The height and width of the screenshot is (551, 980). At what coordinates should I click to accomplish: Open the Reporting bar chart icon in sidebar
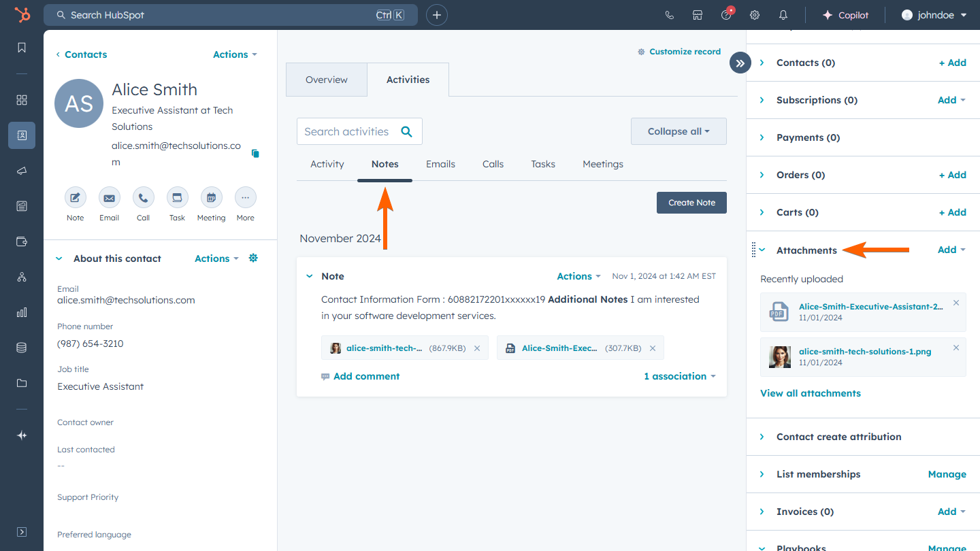[22, 312]
